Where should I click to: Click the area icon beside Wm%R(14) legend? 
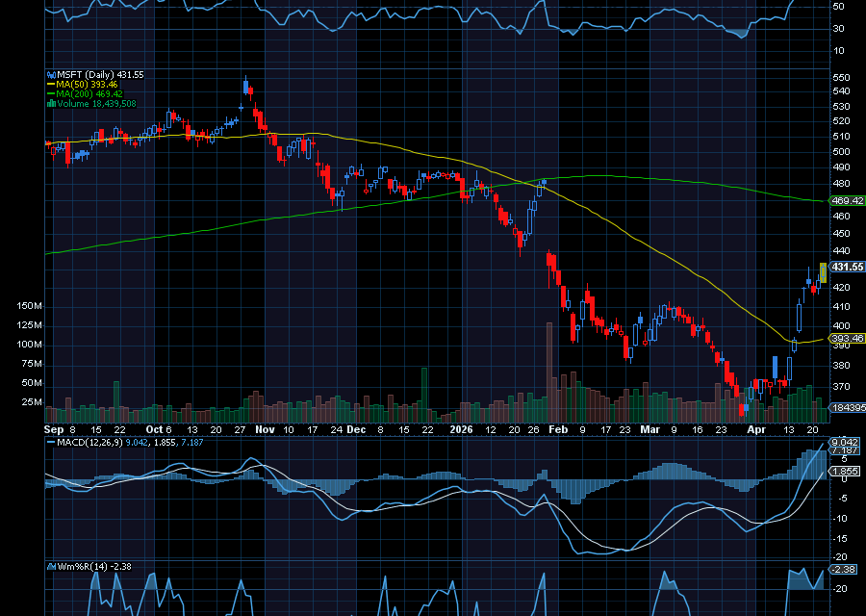coord(51,567)
